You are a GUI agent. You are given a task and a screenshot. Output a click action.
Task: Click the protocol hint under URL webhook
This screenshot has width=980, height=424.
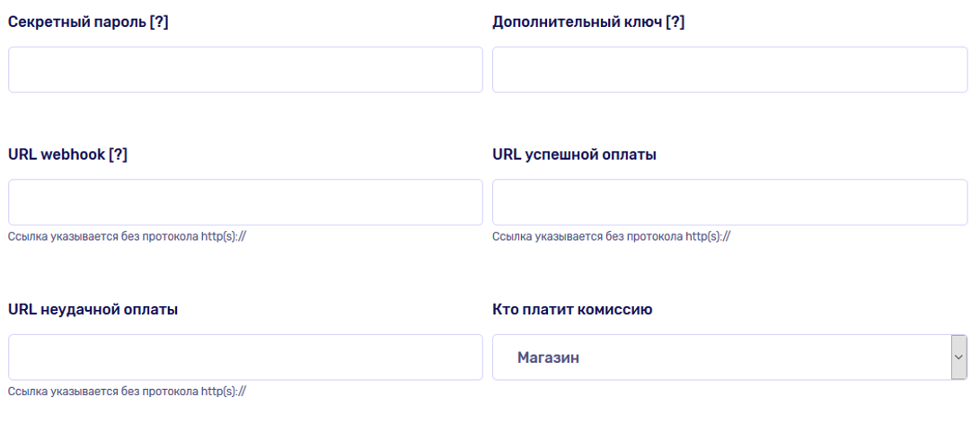[x=127, y=237]
